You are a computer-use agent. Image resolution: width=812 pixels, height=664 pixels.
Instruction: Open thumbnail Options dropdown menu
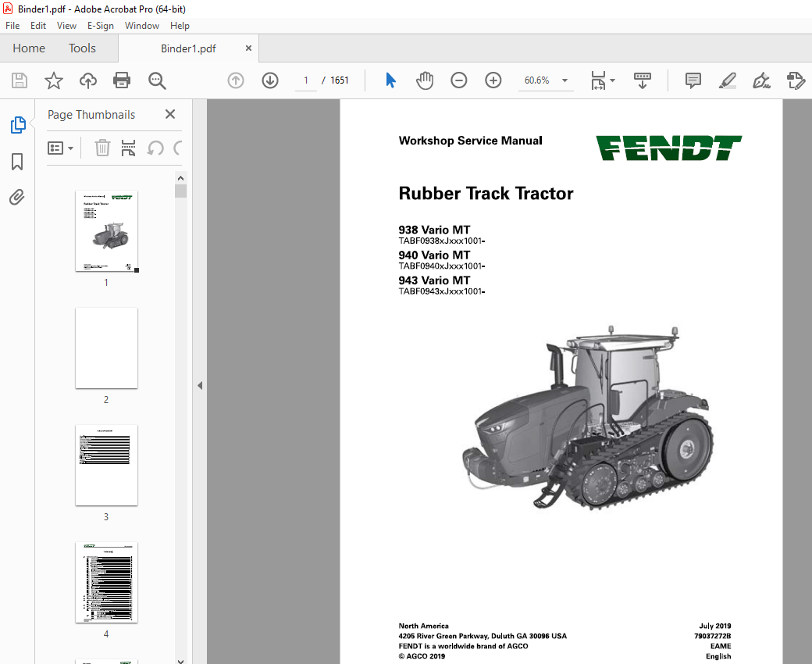point(60,148)
